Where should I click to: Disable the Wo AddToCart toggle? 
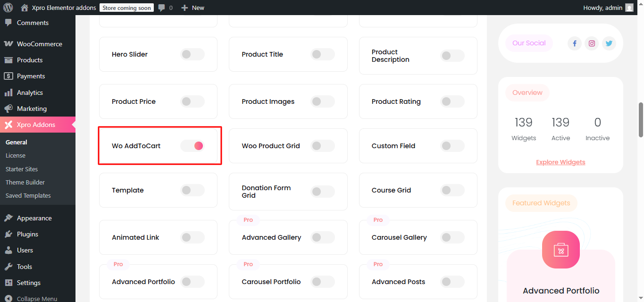192,146
